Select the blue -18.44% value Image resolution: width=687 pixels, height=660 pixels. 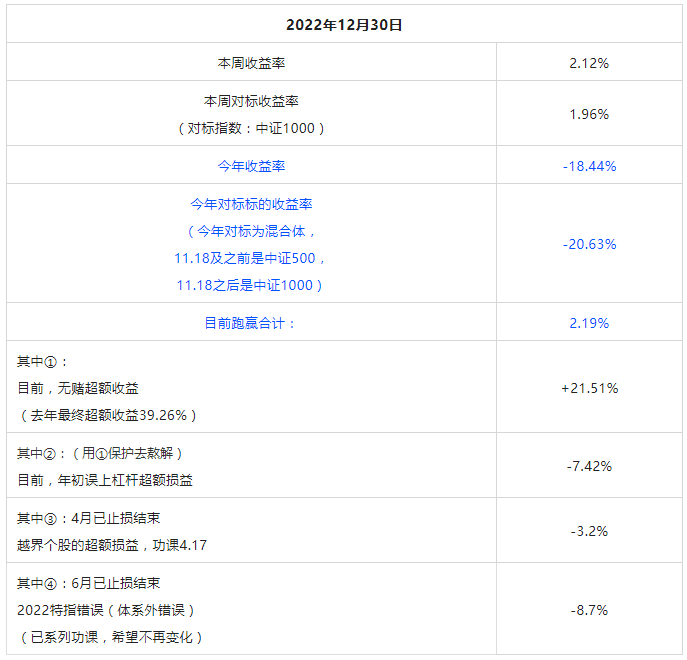(589, 166)
